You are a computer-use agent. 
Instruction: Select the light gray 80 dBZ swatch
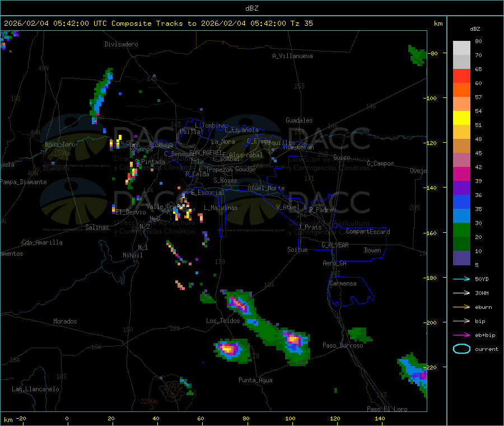(461, 48)
